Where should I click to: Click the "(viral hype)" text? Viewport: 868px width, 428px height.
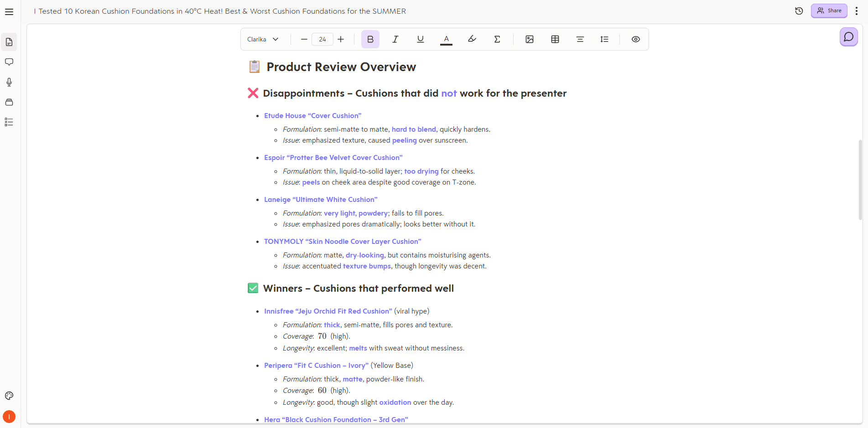coord(412,311)
